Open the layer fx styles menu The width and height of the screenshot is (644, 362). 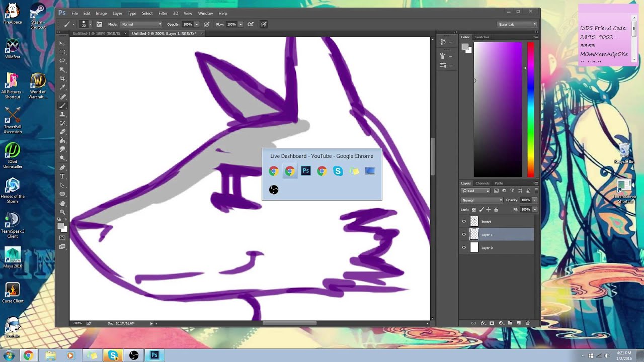coord(482,323)
